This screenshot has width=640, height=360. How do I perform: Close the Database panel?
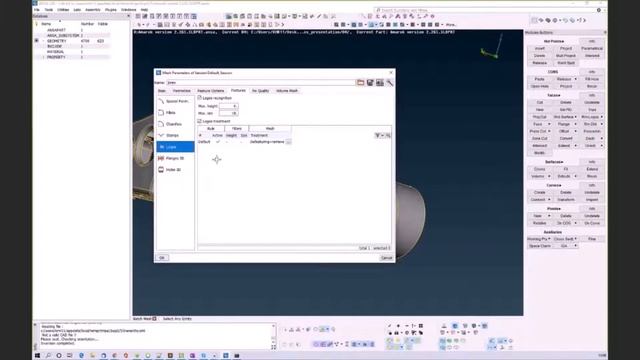click(x=128, y=16)
